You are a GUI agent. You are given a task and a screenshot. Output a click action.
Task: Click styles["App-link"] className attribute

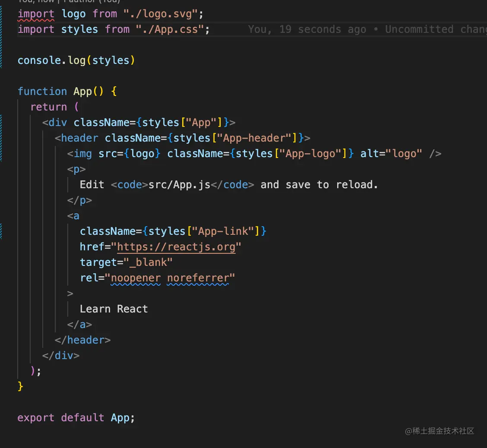(173, 231)
